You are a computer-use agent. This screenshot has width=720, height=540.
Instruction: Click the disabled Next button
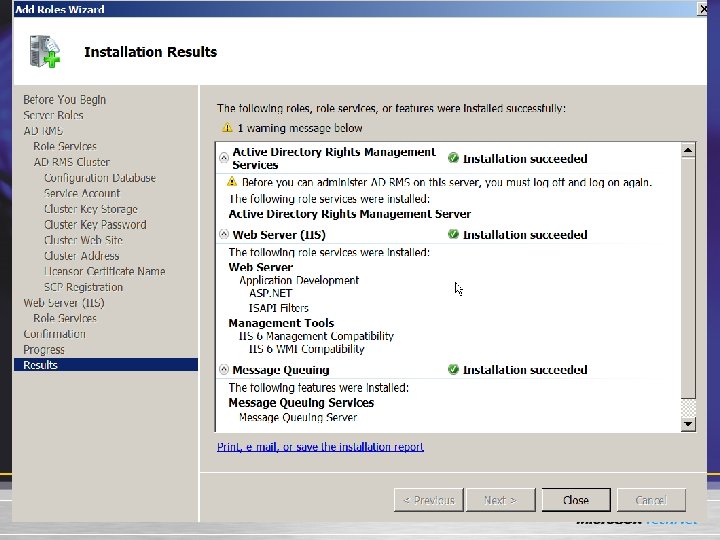501,500
